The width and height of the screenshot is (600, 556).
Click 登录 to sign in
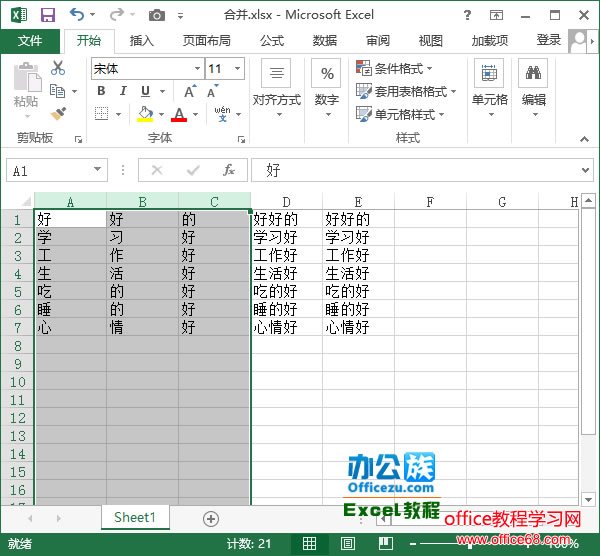(548, 40)
